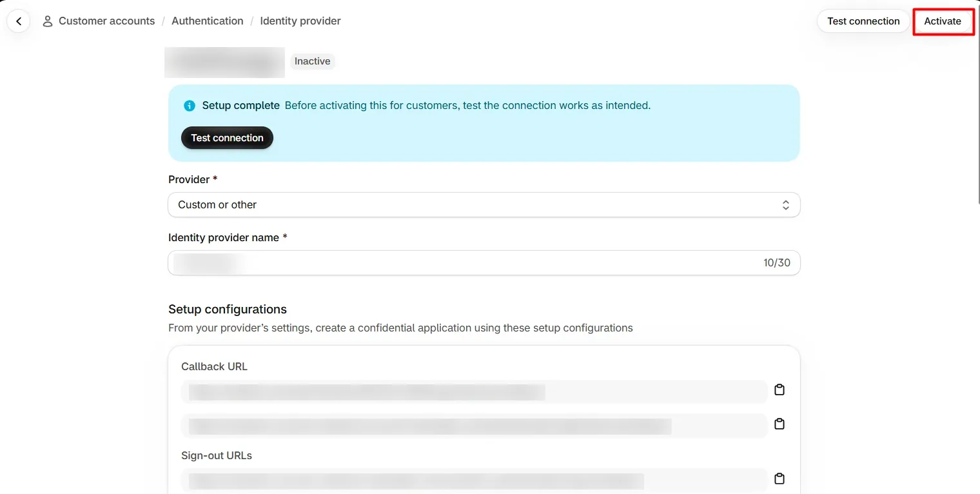The image size is (980, 494).
Task: Click the Setup complete text
Action: (x=241, y=106)
